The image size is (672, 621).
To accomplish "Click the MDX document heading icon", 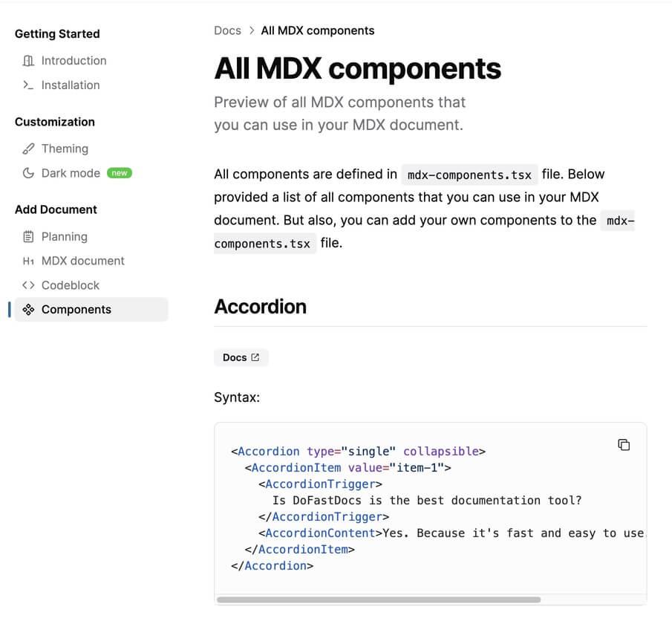I will 28,261.
